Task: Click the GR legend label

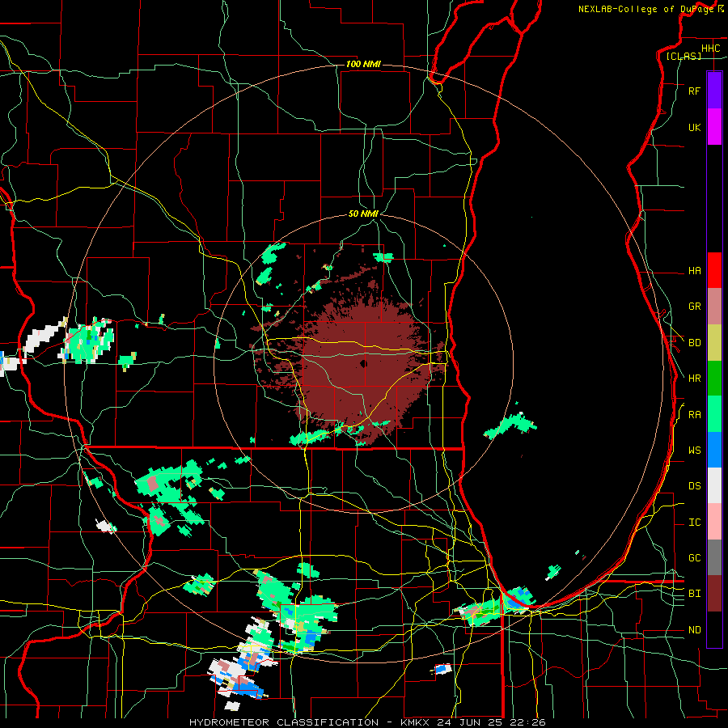Action: pyautogui.click(x=694, y=307)
